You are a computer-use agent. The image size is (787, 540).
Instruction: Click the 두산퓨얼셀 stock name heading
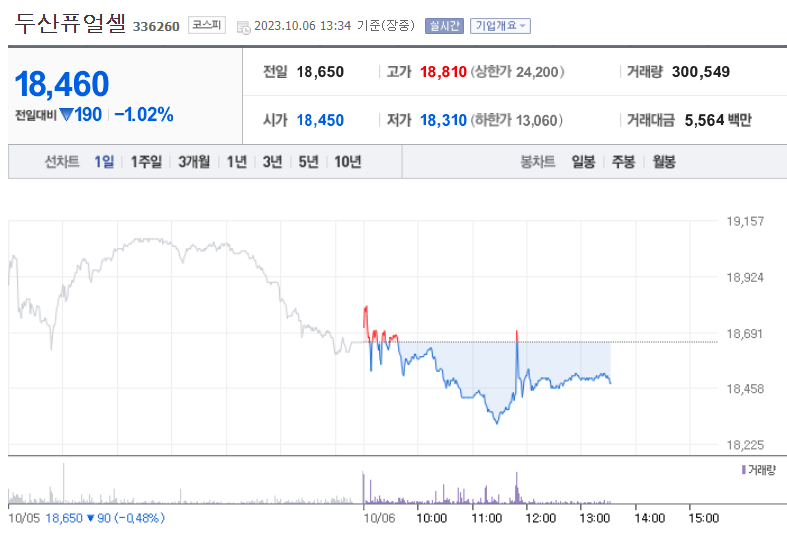click(70, 24)
